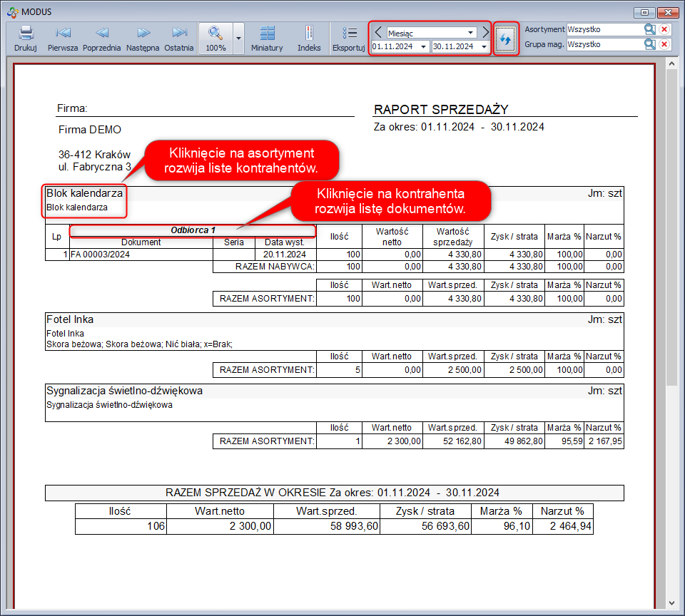The image size is (685, 616).
Task: Clear the Grupa mag. filter with red X
Action: tap(664, 44)
